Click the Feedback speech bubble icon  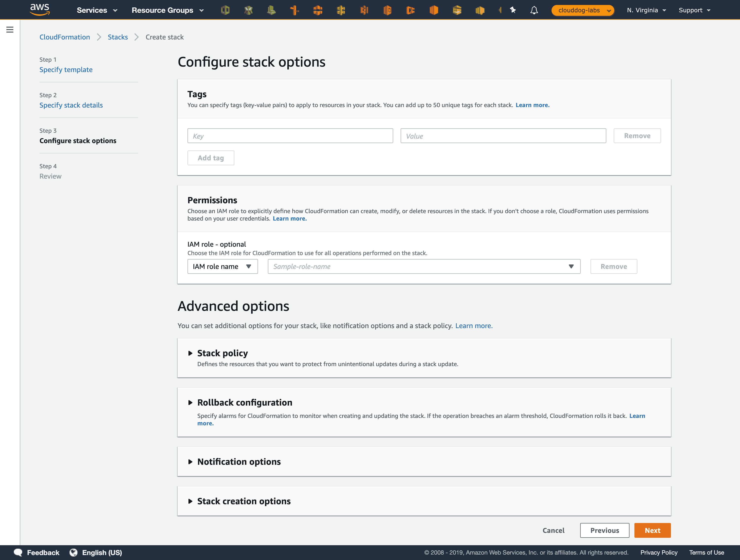click(x=18, y=552)
